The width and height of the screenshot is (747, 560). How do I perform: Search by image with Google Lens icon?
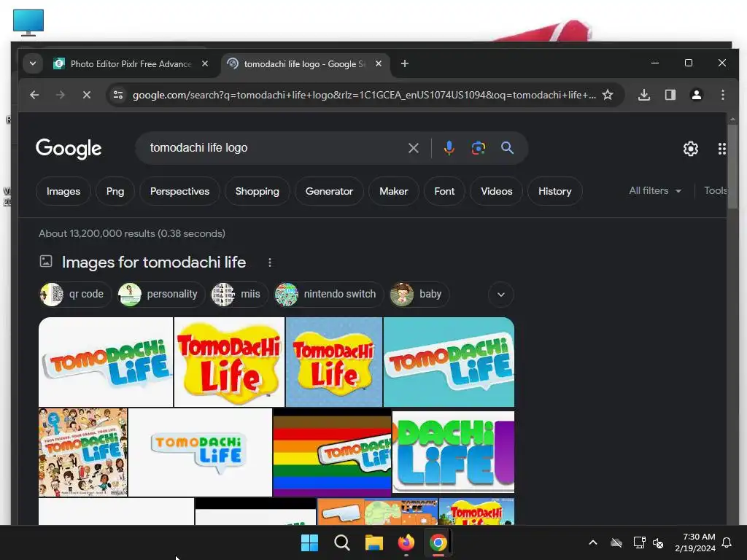tap(479, 148)
